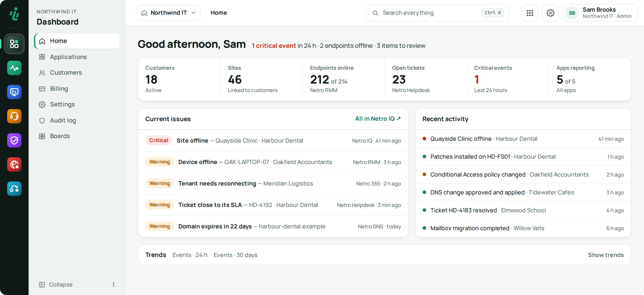644x295 pixels.
Task: Click the Billing card icon
Action: (42, 89)
